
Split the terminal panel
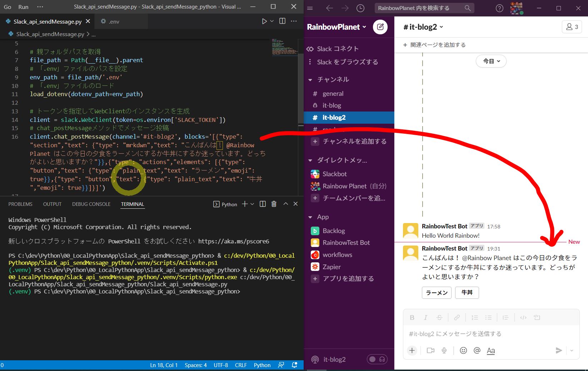pyautogui.click(x=263, y=204)
